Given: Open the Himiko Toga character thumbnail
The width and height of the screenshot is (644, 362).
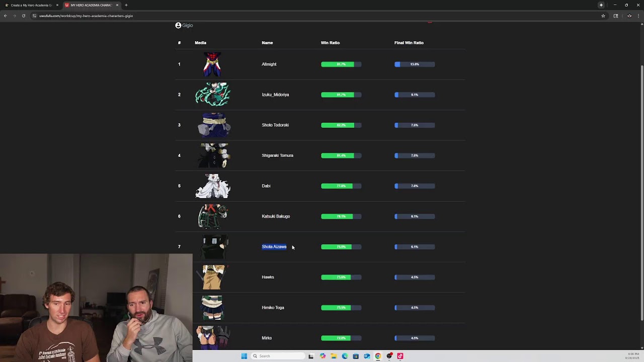Looking at the screenshot, I should coord(213,308).
